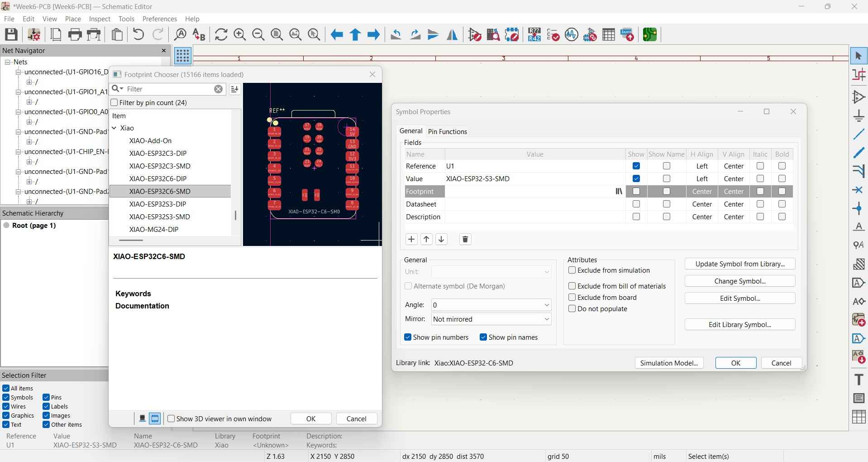Open the footprint library browser icon in Footprint row

click(x=619, y=192)
